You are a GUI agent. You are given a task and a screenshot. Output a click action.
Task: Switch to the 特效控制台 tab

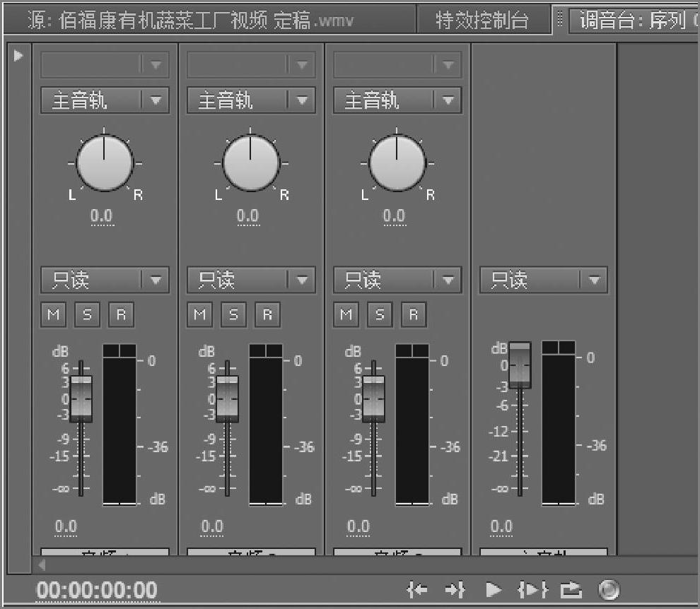pos(483,20)
